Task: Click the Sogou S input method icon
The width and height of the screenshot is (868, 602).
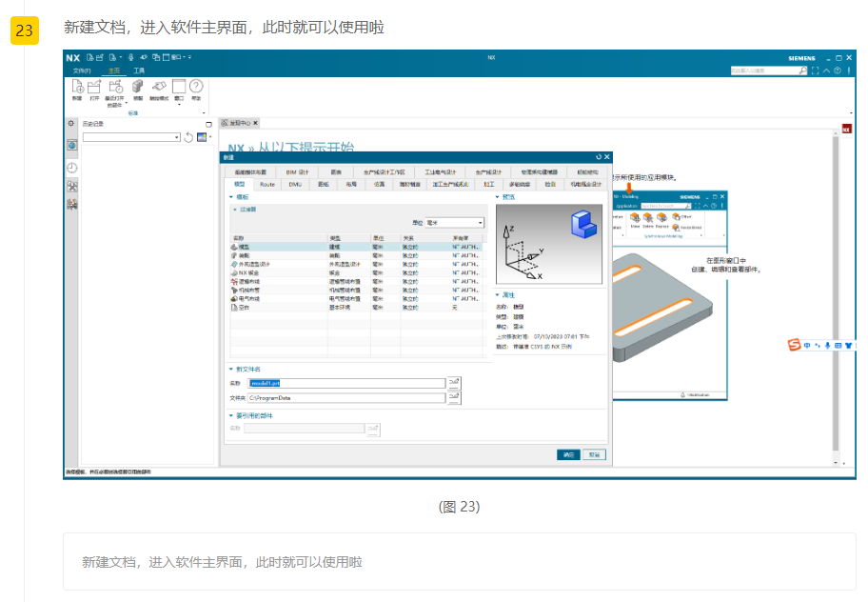Action: [x=795, y=345]
